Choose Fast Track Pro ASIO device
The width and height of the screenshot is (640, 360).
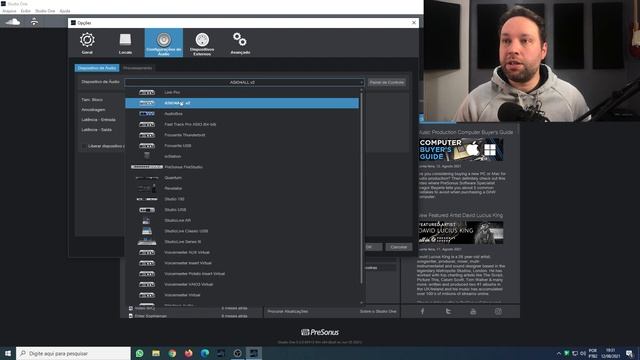[x=242, y=124]
